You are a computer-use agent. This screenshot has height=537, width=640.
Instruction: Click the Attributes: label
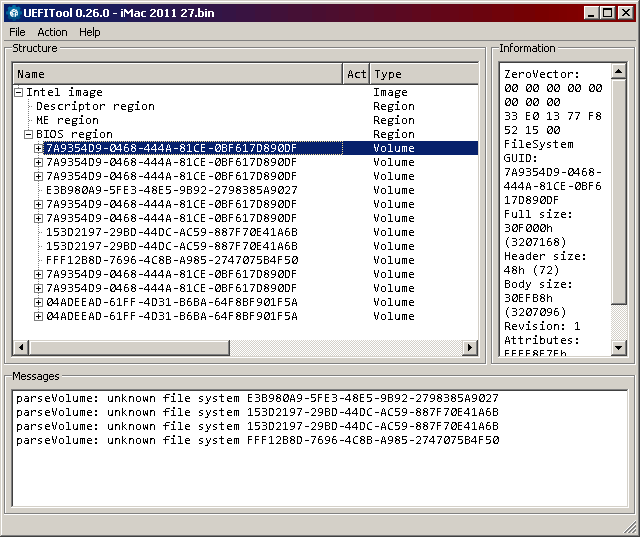coord(542,340)
